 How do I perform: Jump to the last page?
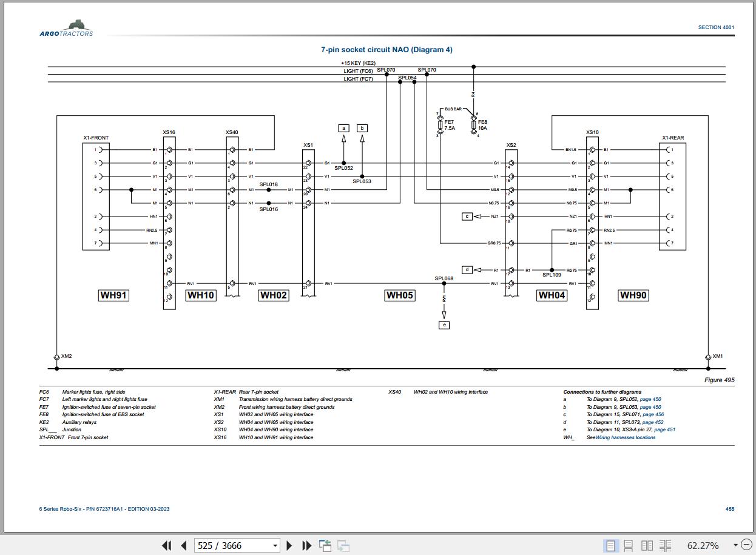click(307, 545)
